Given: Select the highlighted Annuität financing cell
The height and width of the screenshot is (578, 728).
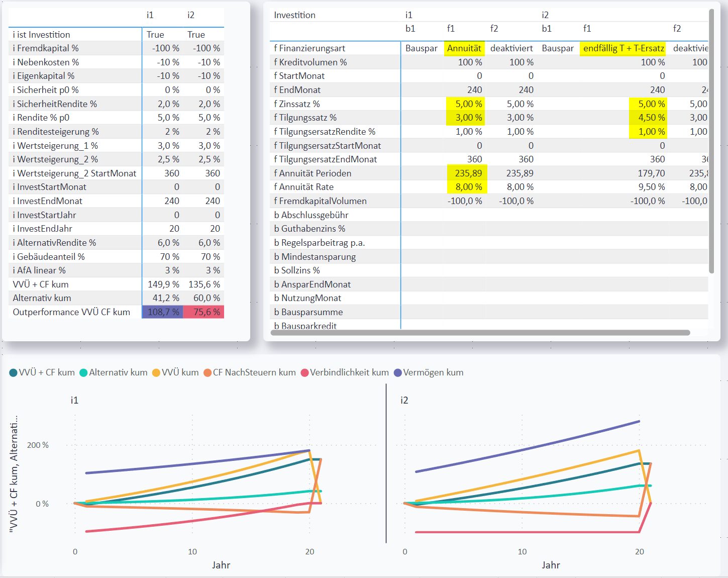Looking at the screenshot, I should click(x=464, y=48).
